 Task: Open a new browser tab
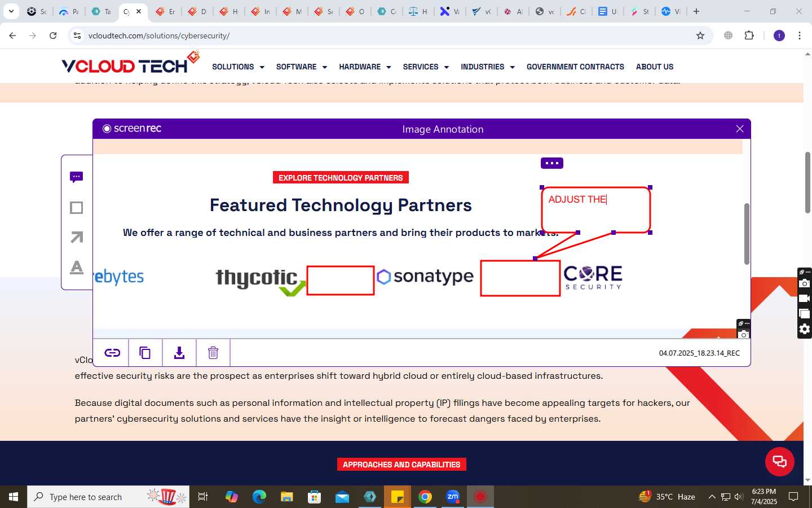pos(696,11)
